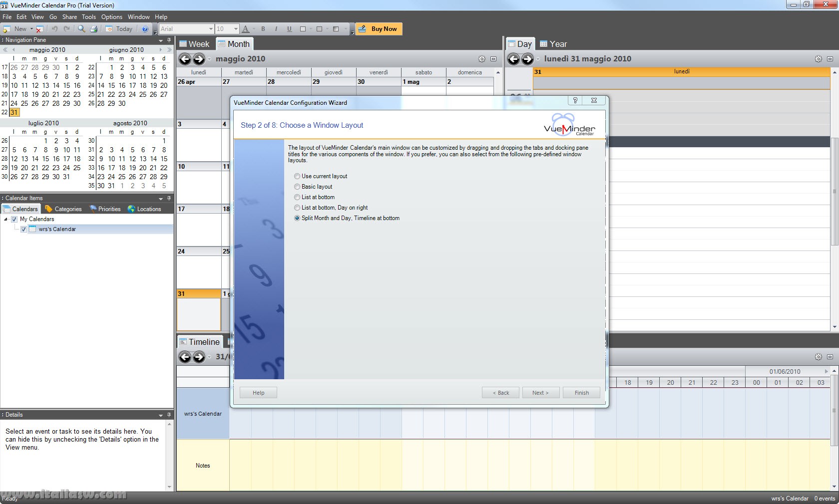Open help with the blue question icon
Screen dimensions: 839x504
[145, 29]
